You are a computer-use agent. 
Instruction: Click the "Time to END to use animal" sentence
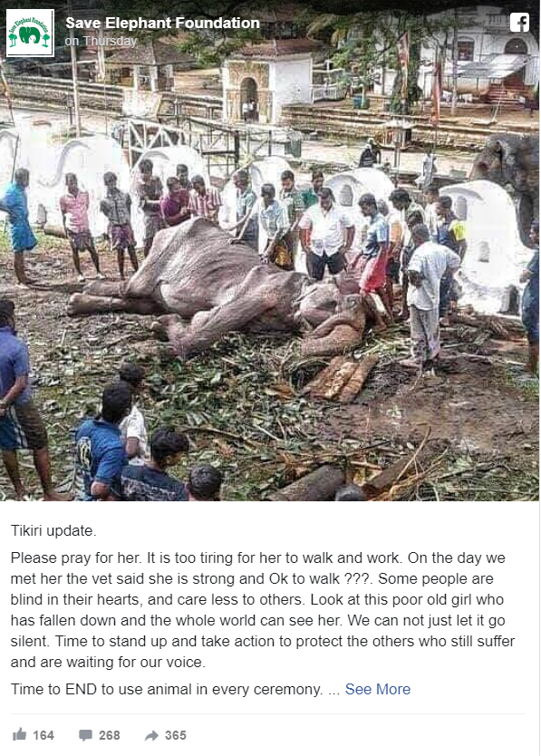[x=167, y=689]
